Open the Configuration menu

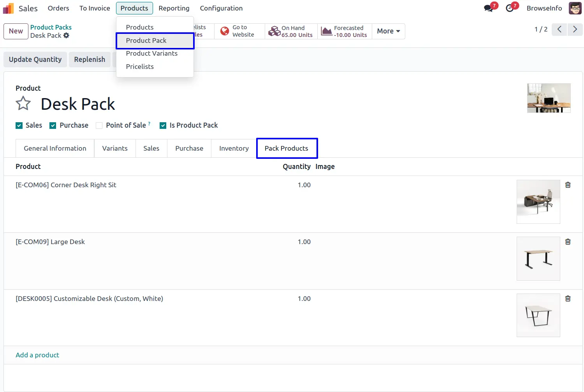[x=221, y=8]
